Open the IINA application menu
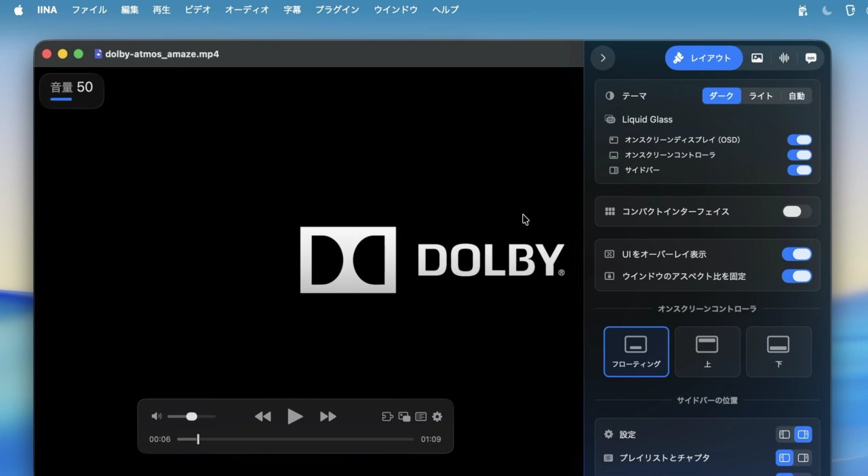 [47, 10]
